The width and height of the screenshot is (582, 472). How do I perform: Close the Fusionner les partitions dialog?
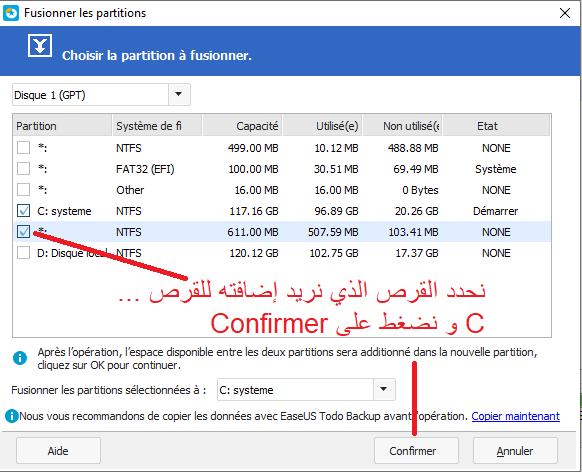point(565,13)
